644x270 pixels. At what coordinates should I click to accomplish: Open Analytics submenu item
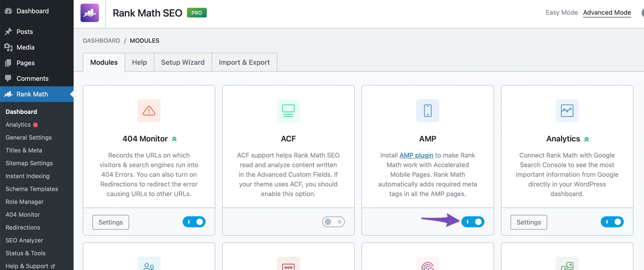point(18,125)
